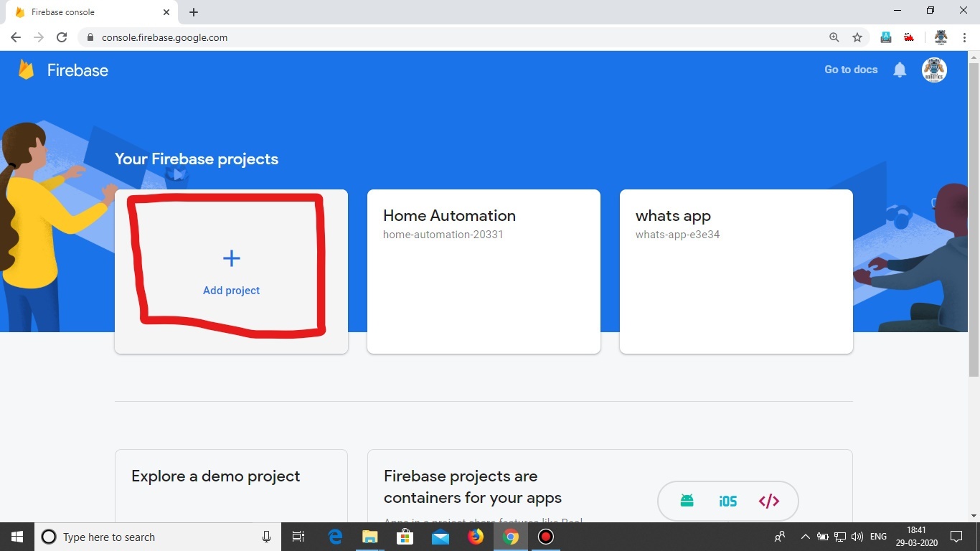Click the zoom magnifier in address bar
The width and height of the screenshot is (980, 551).
(834, 37)
